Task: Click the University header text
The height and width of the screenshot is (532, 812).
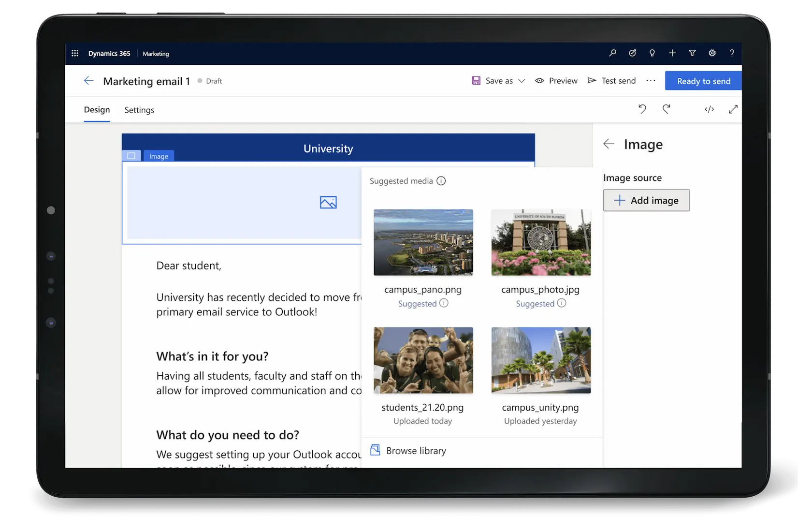Action: (328, 148)
